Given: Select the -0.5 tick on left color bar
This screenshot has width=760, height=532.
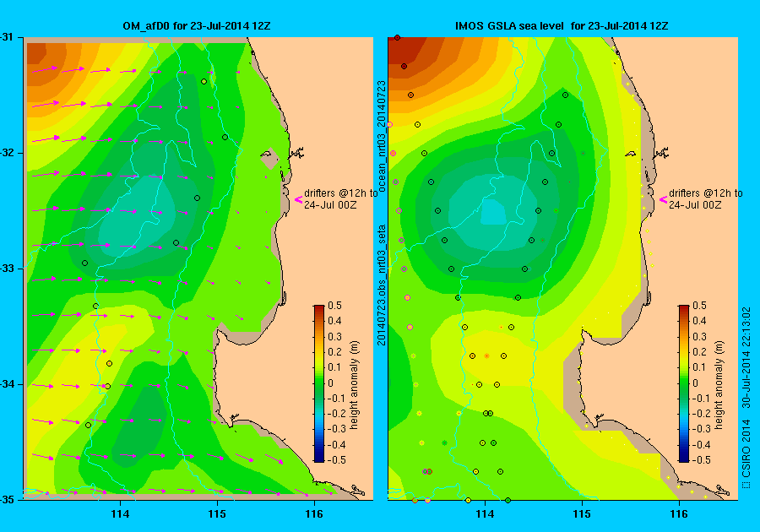Looking at the screenshot, I should click(x=336, y=460).
